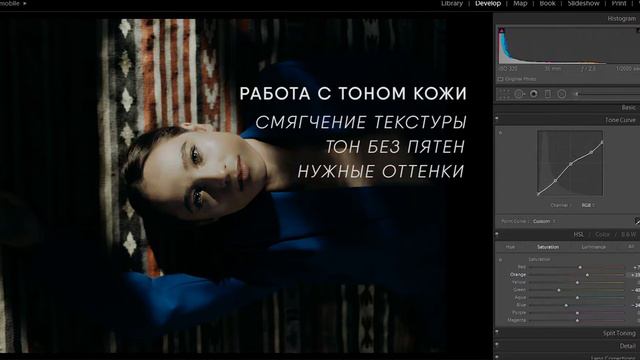This screenshot has height=360, width=640.
Task: Open the Channel RGB dropdown
Action: pos(588,205)
